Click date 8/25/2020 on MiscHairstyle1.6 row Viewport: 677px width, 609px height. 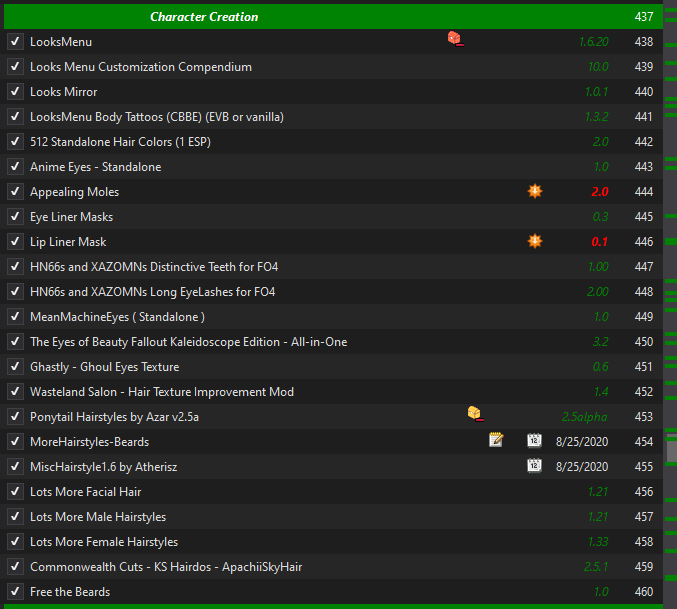tap(582, 467)
